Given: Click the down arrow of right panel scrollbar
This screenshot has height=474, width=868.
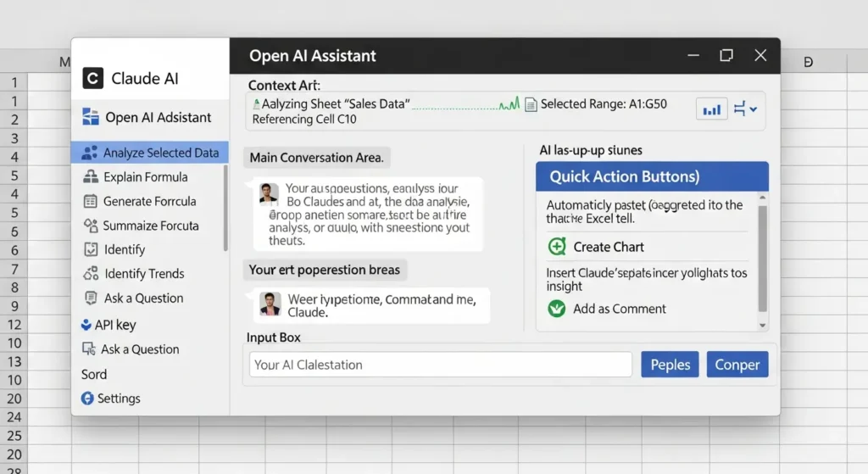Looking at the screenshot, I should click(x=762, y=325).
